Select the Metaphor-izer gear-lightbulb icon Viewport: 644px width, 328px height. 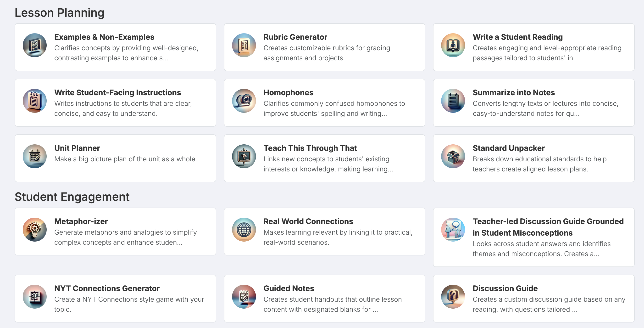tap(34, 229)
